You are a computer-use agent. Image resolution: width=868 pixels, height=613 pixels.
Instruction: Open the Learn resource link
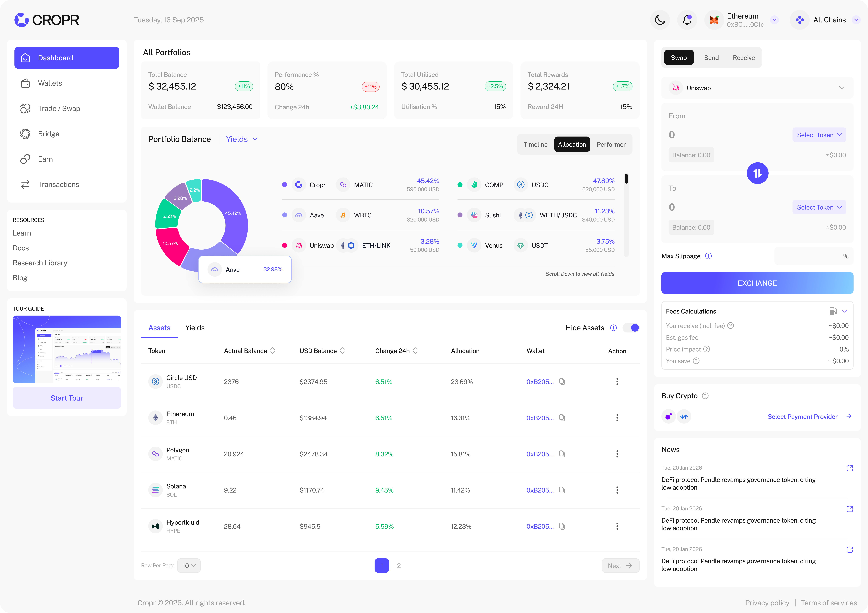pyautogui.click(x=22, y=233)
